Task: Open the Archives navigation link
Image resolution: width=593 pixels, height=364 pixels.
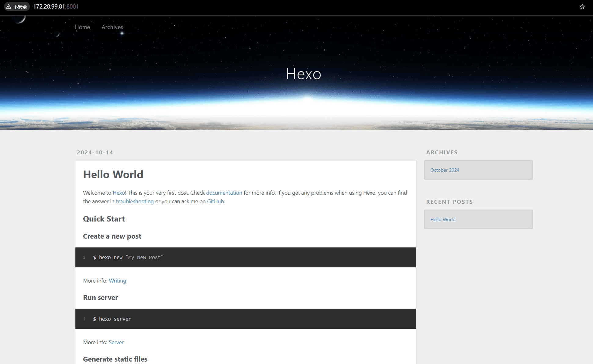Action: pos(112,27)
